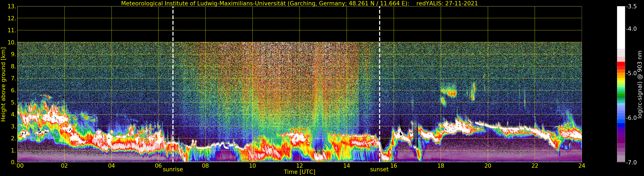Screen dimensions: 644x176
Task: Click the -3.5 colorbar tick label
Action: point(631,6)
